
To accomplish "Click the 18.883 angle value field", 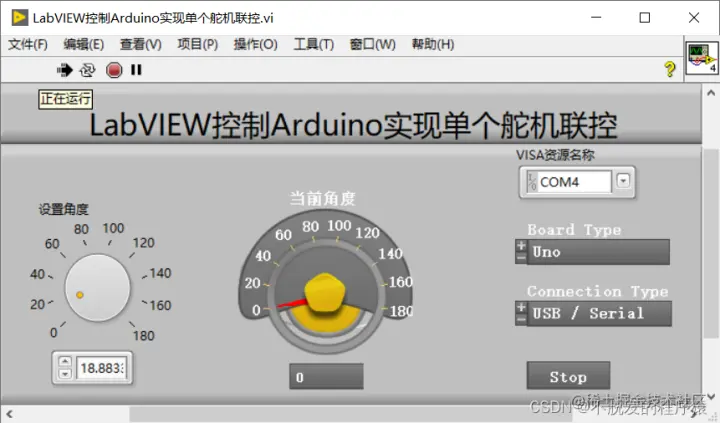I will coord(101,368).
